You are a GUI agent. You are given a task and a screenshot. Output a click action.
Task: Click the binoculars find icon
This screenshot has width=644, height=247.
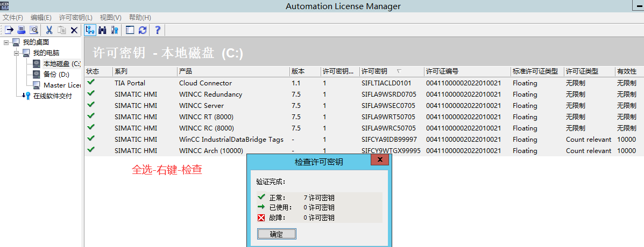tap(102, 30)
